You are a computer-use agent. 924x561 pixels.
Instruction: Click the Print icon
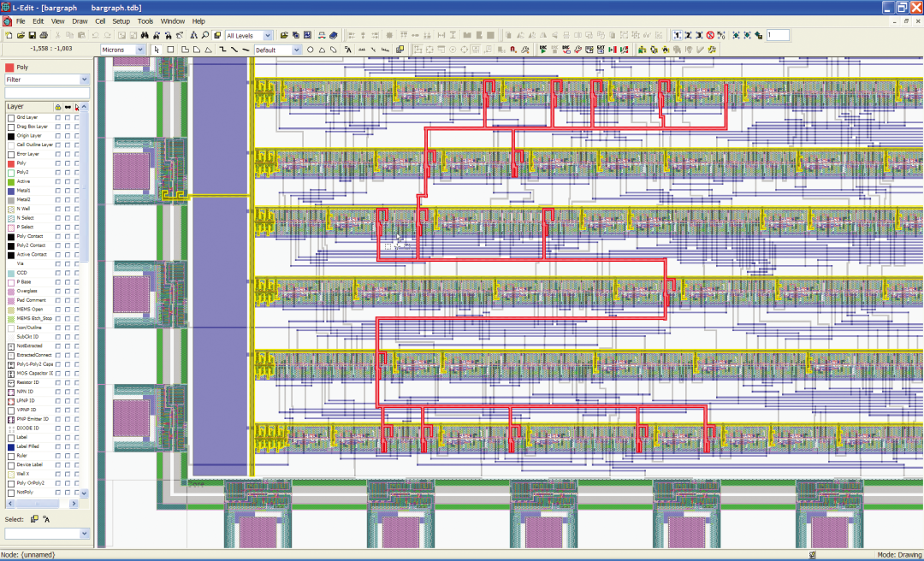click(44, 35)
